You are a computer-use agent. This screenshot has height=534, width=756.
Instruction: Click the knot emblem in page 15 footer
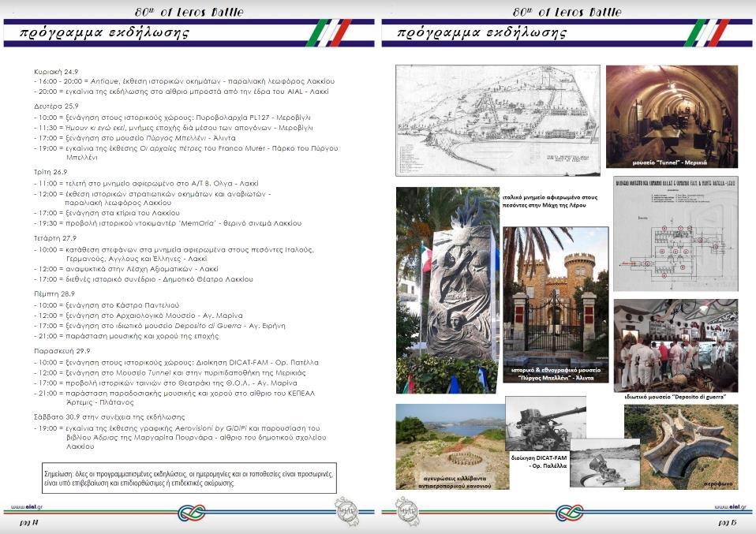tap(570, 513)
